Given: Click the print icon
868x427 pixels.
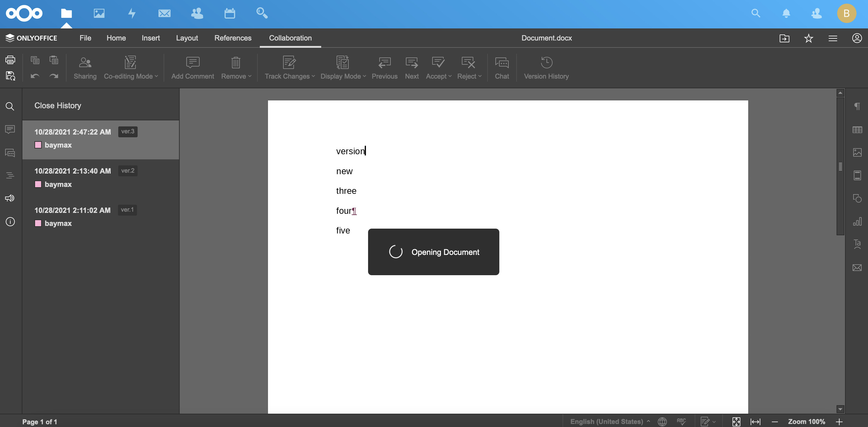Looking at the screenshot, I should [x=10, y=60].
